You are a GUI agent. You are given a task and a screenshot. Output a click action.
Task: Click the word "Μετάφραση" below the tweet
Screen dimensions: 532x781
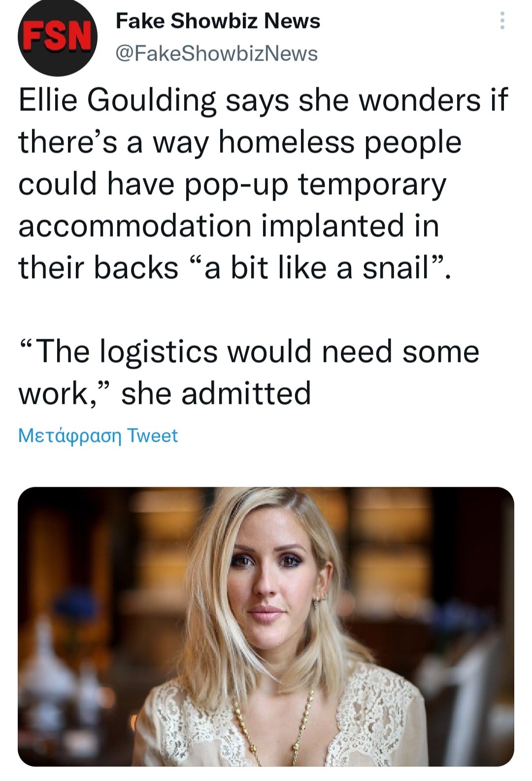[70, 436]
